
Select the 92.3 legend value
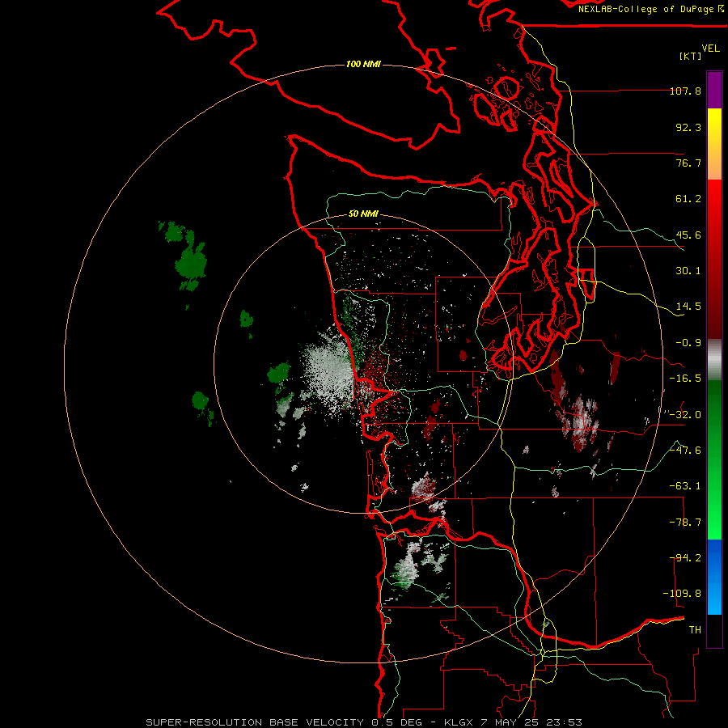pos(688,127)
